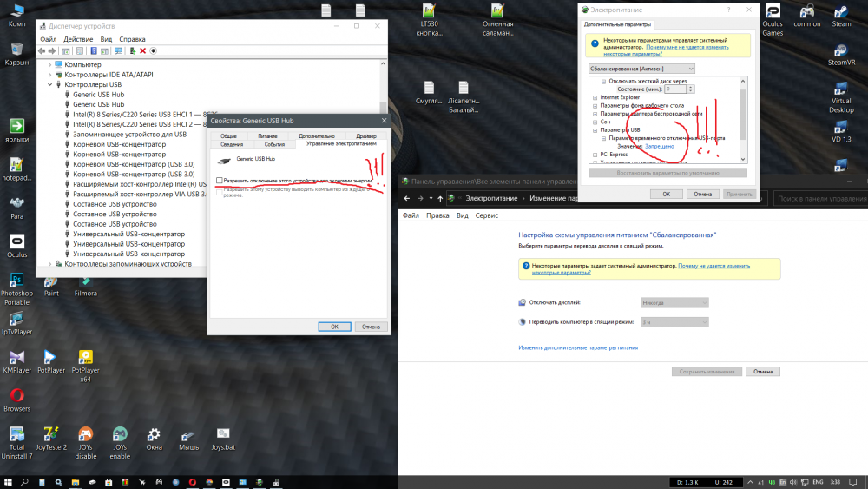The width and height of the screenshot is (868, 489).
Task: Open the Отключать дисплей dropdown
Action: [674, 303]
